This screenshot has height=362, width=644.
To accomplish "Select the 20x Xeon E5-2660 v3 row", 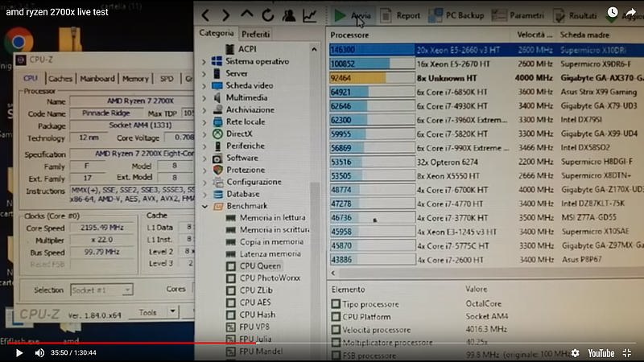I will tap(486, 50).
